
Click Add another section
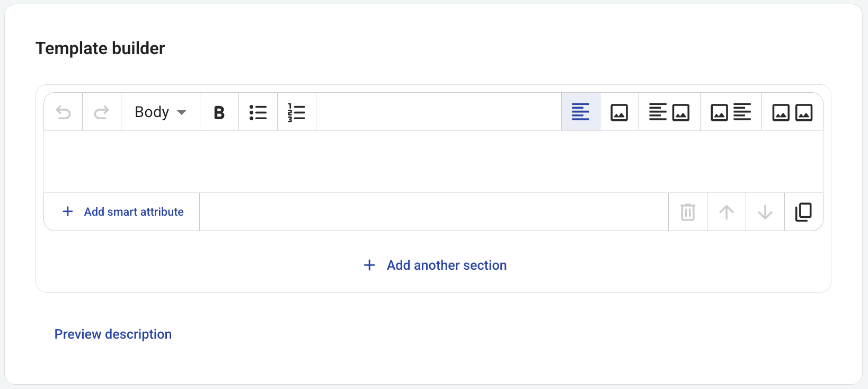coord(435,265)
